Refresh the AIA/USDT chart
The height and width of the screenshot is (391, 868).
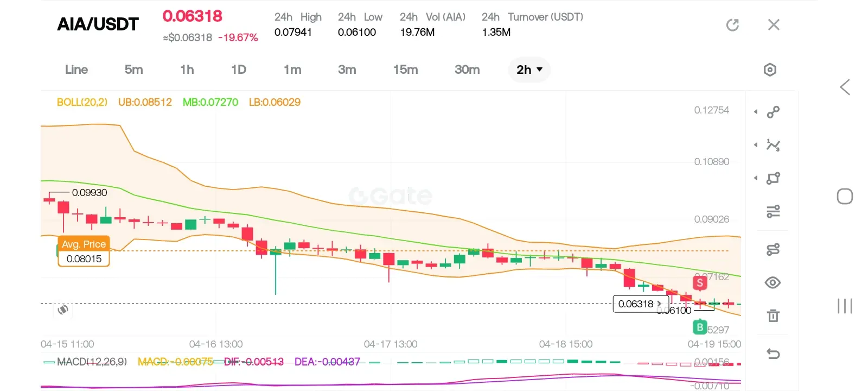point(732,25)
